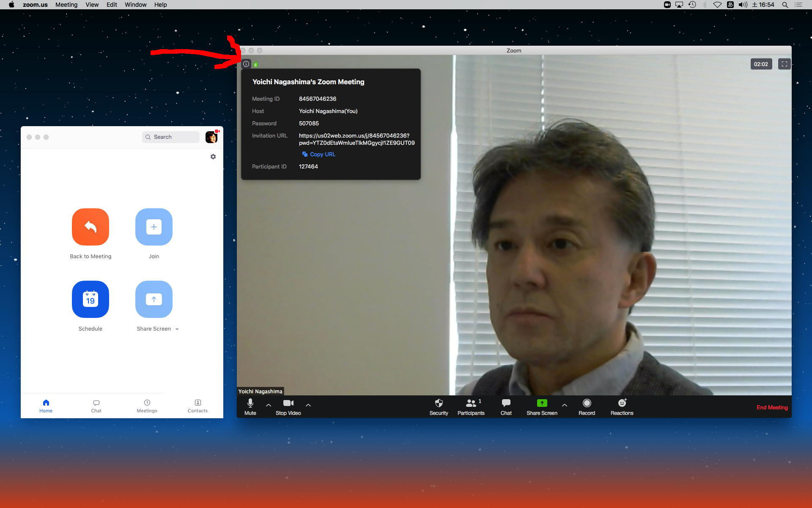Switch to the Meetings tab

coord(147,406)
